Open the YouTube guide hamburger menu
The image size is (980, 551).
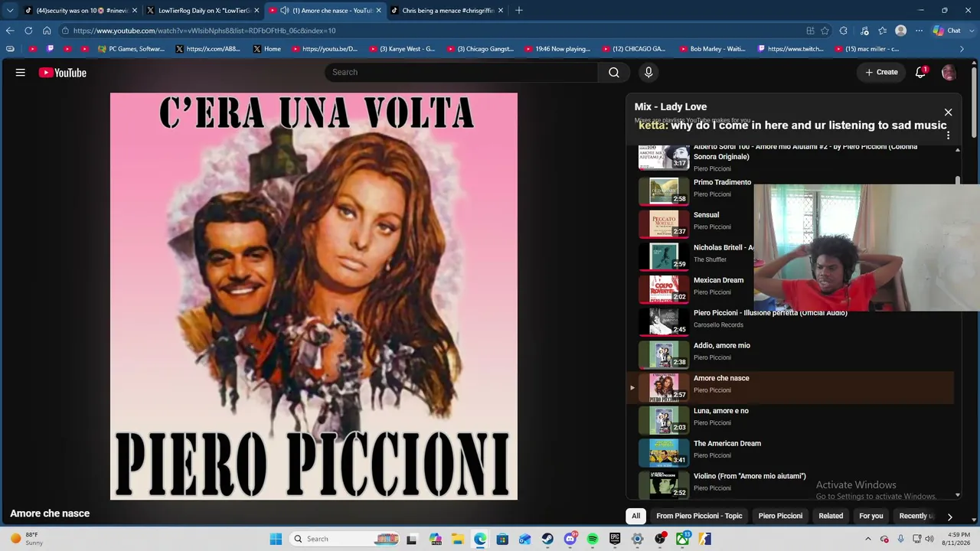[21, 73]
